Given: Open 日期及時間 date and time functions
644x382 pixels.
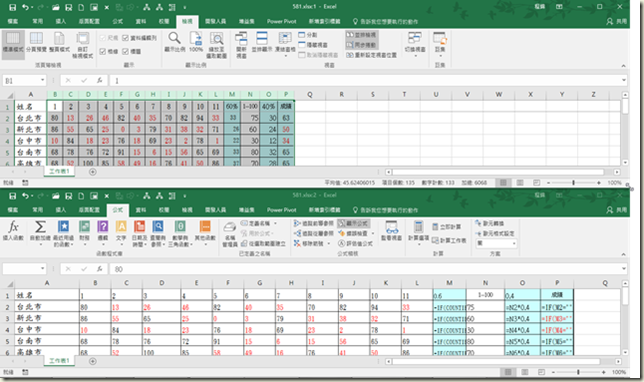Looking at the screenshot, I should click(x=139, y=233).
